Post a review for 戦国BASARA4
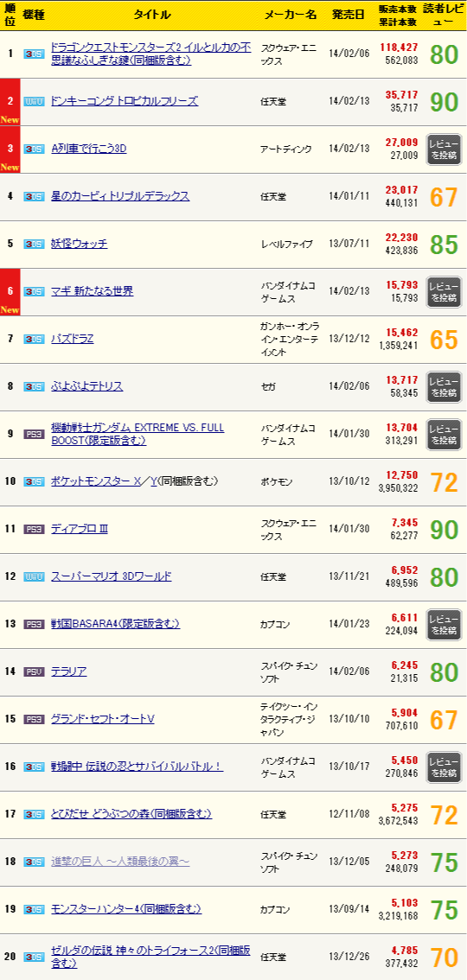Image resolution: width=467 pixels, height=980 pixels. 444,624
